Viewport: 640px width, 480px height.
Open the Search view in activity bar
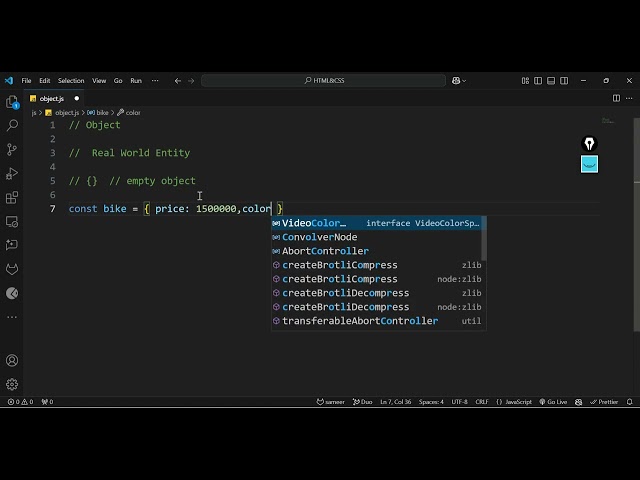coord(12,125)
